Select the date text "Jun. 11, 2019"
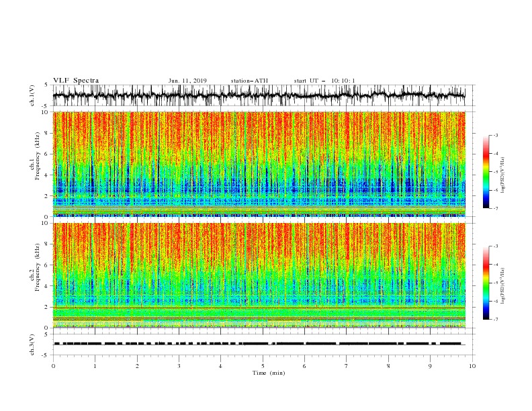 pos(187,81)
